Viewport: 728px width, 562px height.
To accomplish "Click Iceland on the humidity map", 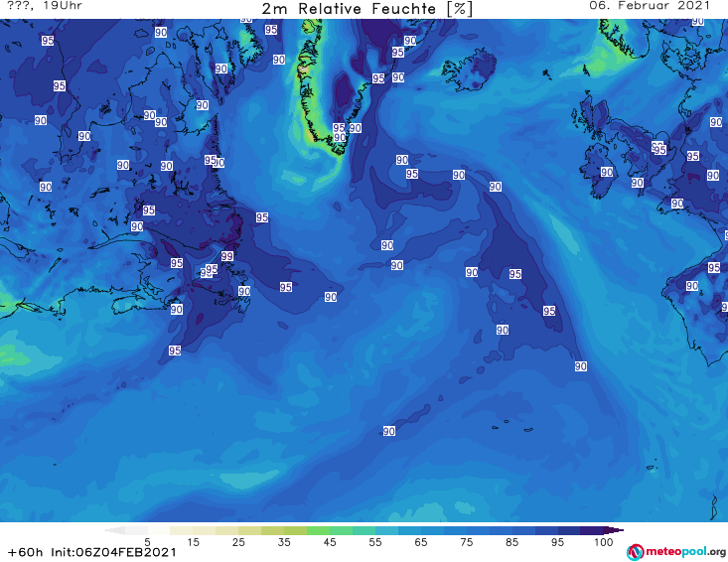I will [x=469, y=70].
